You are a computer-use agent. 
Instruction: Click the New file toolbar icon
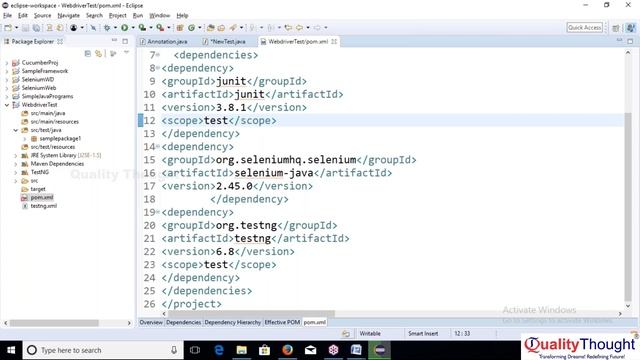[8, 28]
